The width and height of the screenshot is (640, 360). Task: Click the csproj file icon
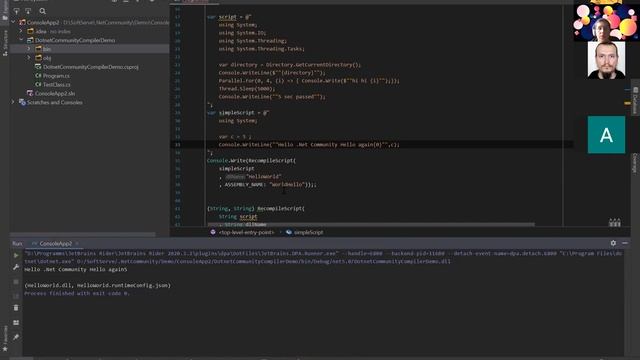pyautogui.click(x=38, y=67)
